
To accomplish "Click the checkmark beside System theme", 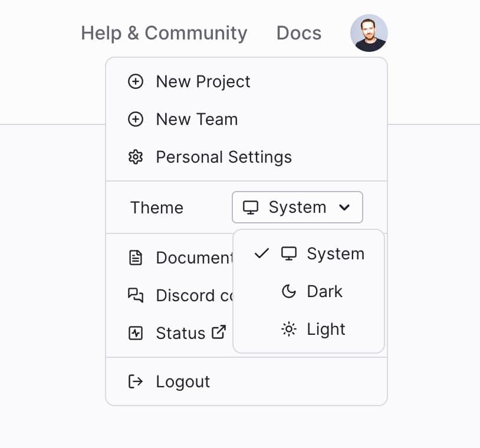I will (x=261, y=253).
